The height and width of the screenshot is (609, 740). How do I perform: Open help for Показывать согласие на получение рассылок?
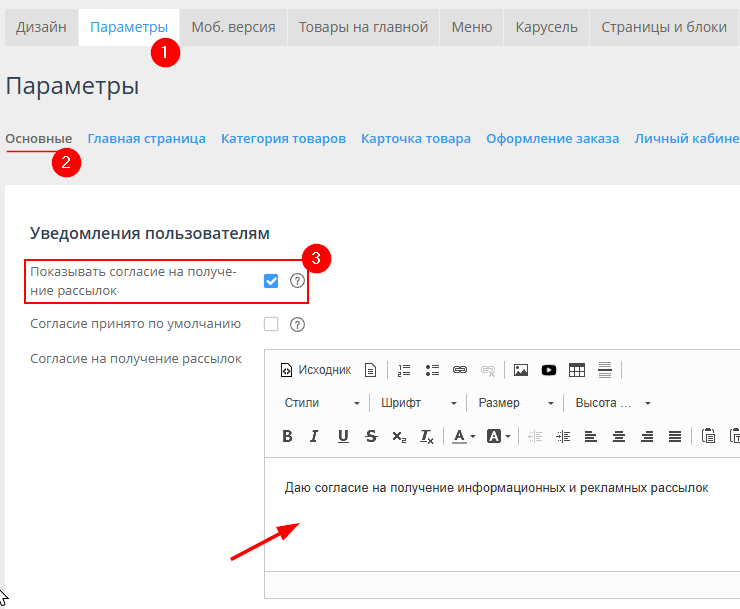click(297, 281)
